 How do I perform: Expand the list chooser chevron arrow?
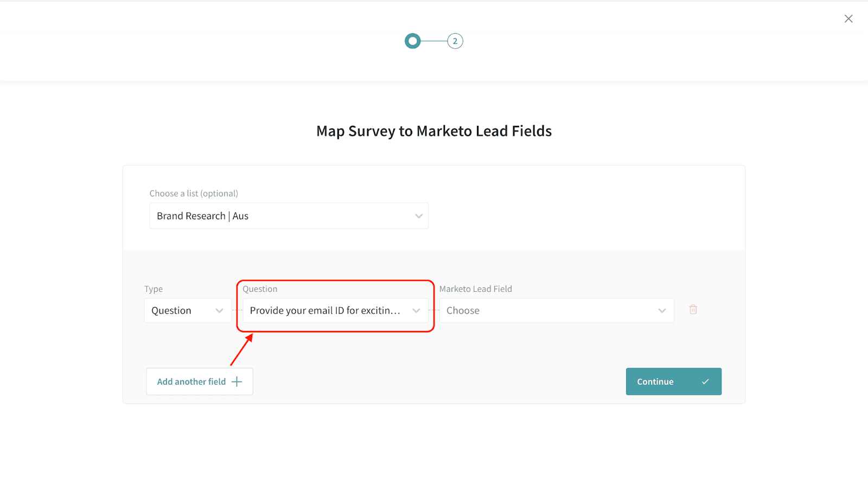418,216
